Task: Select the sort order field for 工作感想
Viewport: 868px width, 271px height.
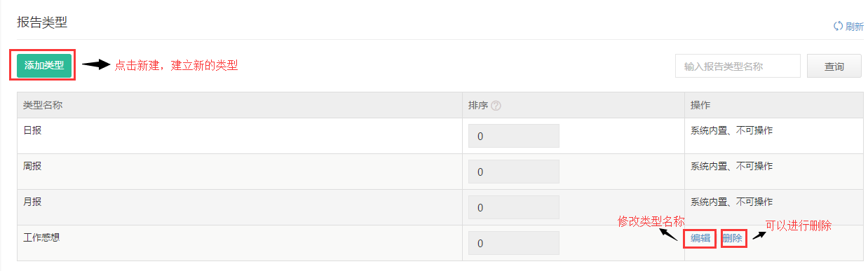Action: [514, 243]
